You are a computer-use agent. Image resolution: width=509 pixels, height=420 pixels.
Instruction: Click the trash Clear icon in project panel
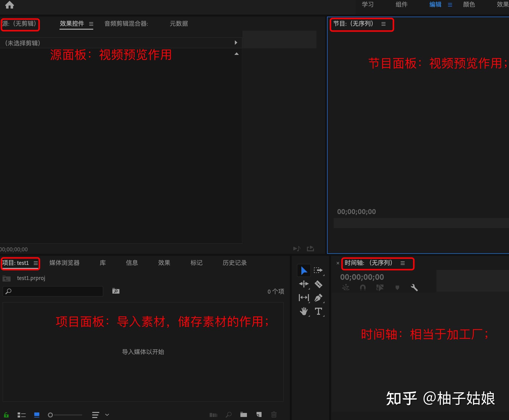[x=274, y=414]
